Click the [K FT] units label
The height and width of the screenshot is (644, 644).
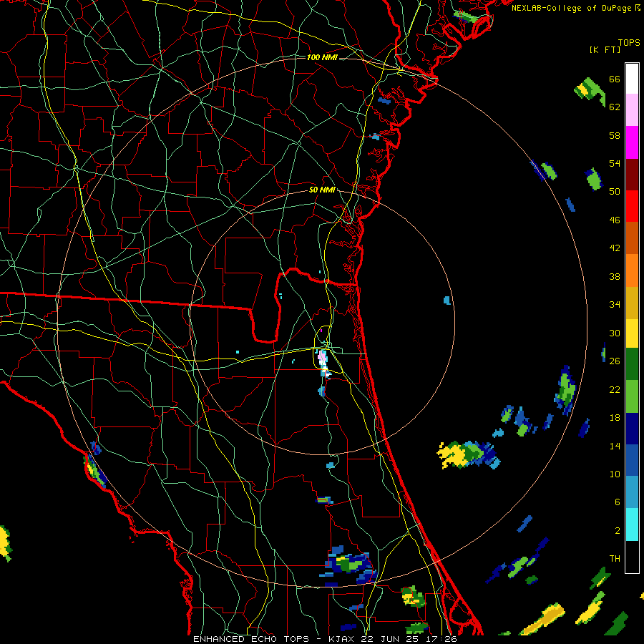pos(605,49)
